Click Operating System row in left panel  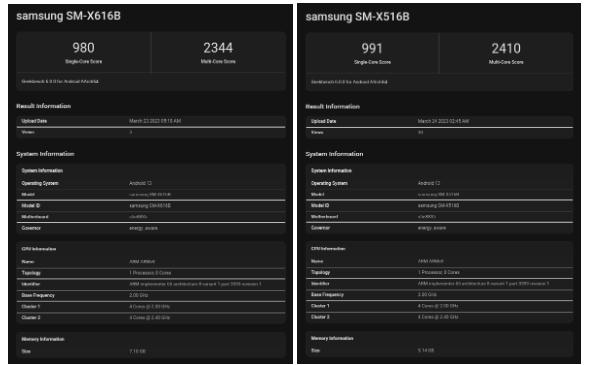(151, 183)
